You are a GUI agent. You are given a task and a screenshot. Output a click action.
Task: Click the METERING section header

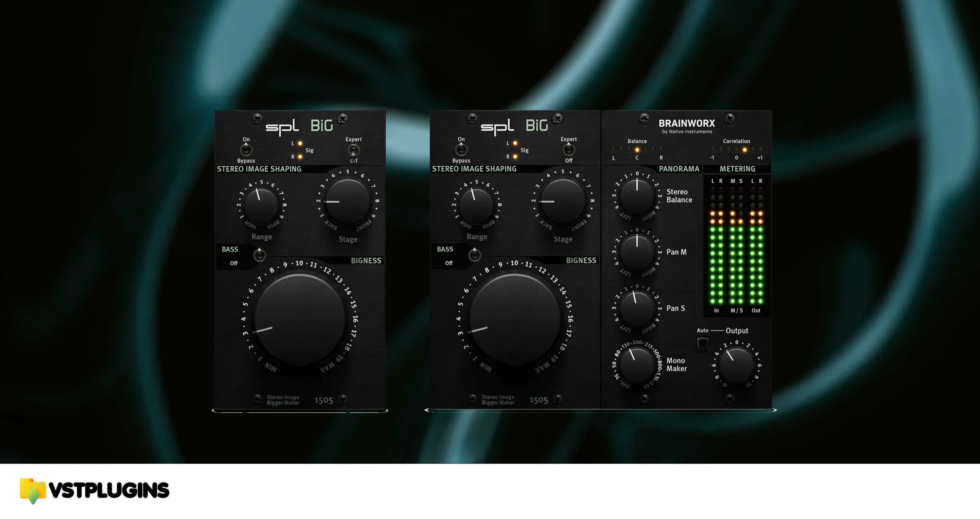(x=737, y=169)
